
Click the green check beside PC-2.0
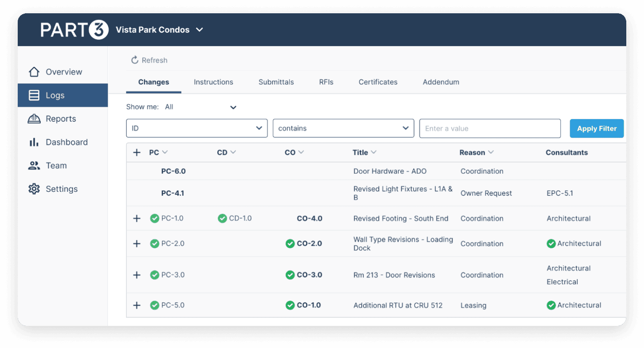pyautogui.click(x=155, y=244)
